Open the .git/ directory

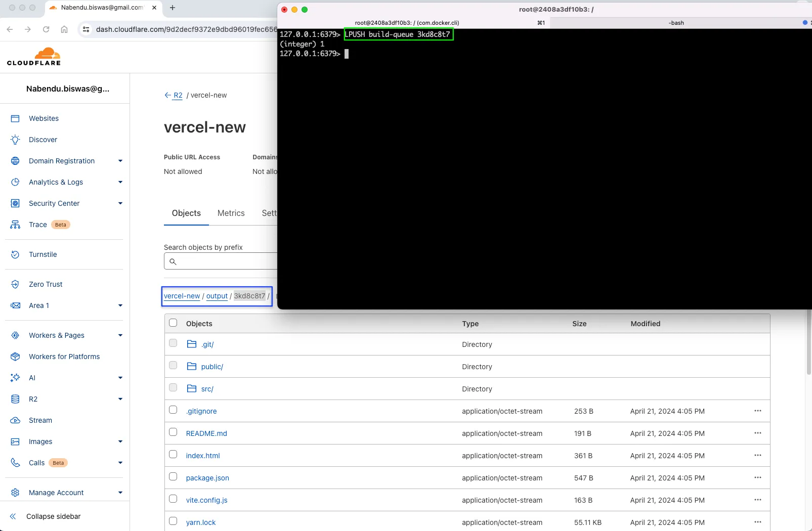click(207, 344)
